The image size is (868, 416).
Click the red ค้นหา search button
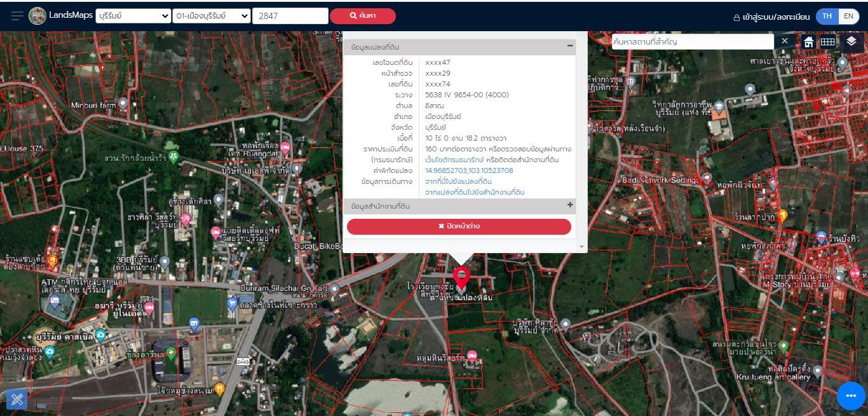pos(362,16)
